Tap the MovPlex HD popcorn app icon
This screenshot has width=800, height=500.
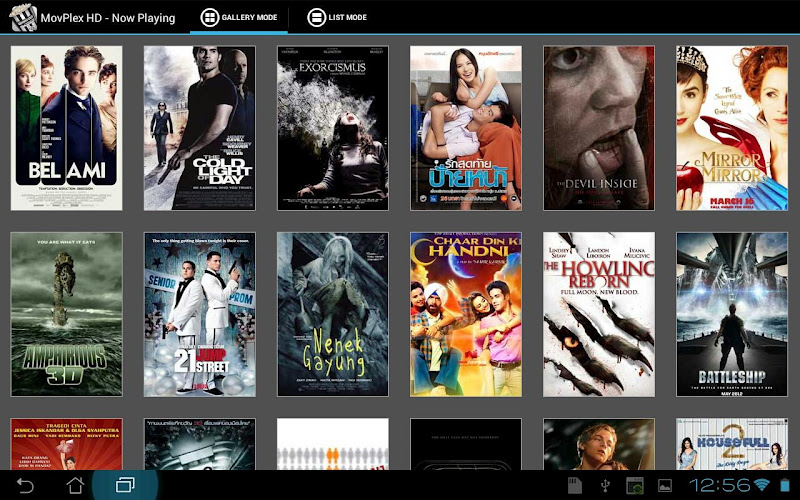[x=23, y=17]
